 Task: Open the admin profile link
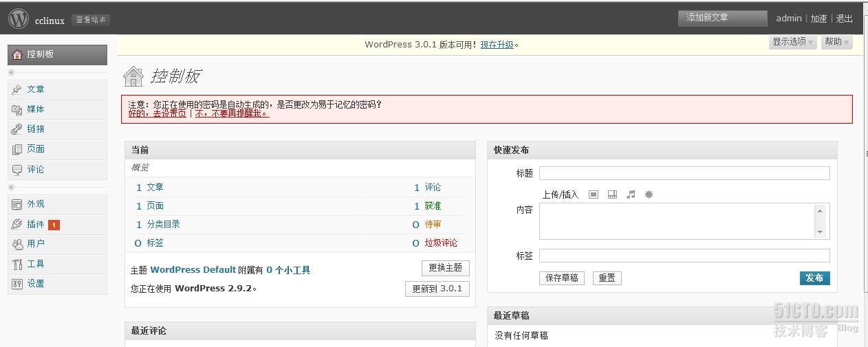point(789,19)
